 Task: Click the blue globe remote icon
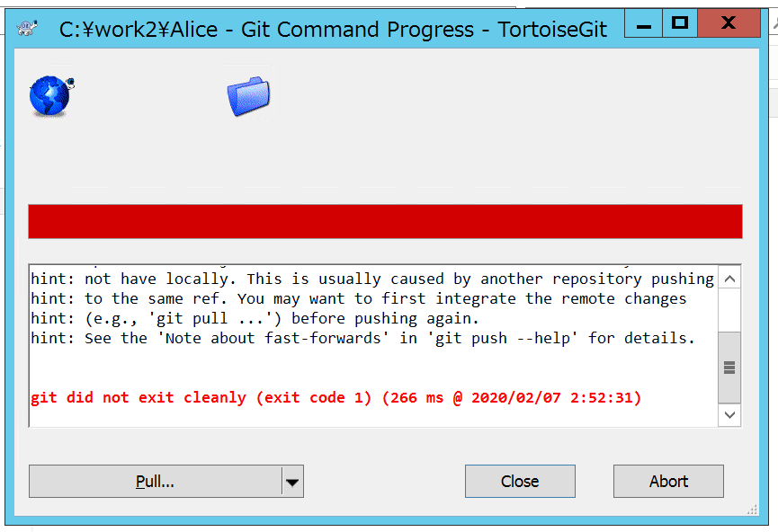tap(50, 96)
